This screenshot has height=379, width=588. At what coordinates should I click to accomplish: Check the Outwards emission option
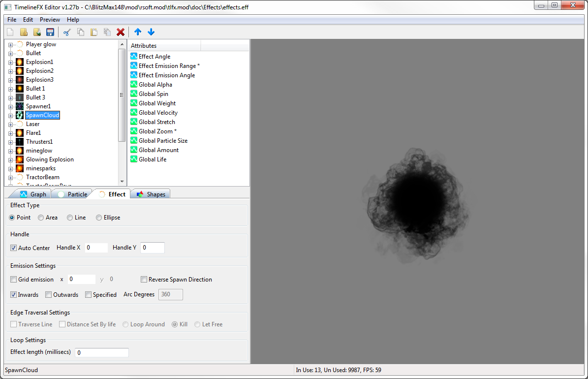[x=48, y=294]
